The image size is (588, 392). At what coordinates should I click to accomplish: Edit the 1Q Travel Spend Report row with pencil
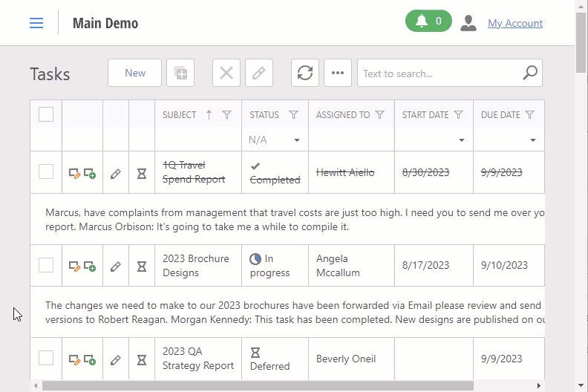116,174
